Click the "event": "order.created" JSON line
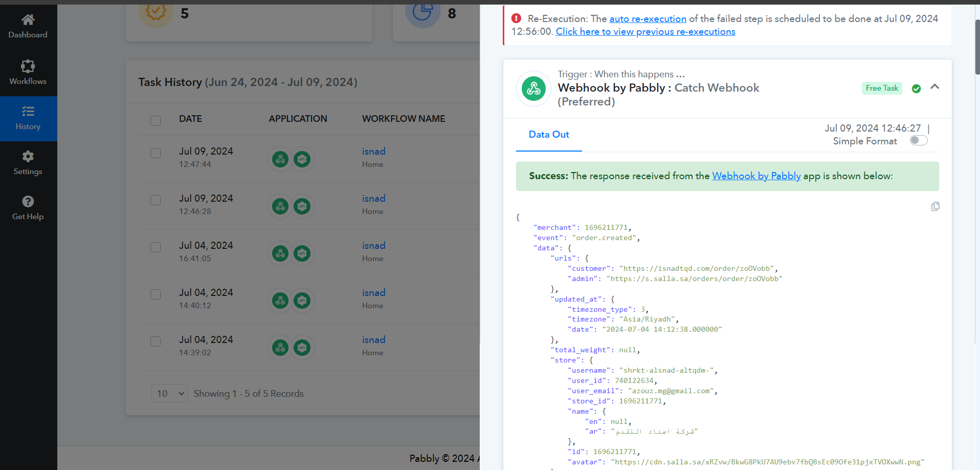This screenshot has height=470, width=980. pos(587,238)
